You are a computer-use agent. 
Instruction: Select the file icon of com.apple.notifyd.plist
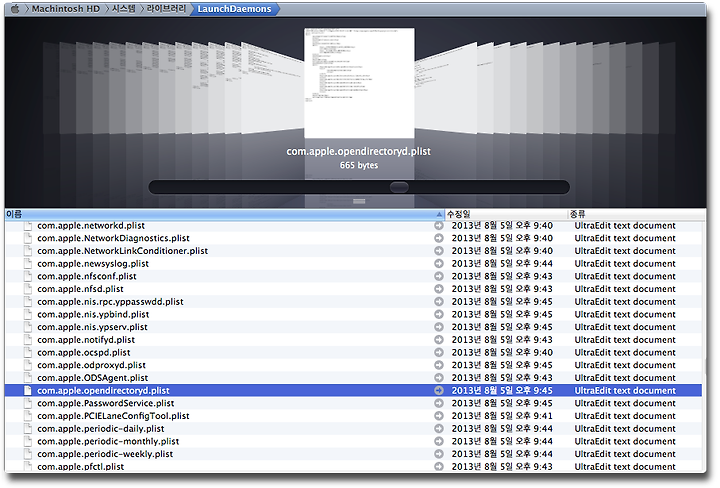[28, 340]
